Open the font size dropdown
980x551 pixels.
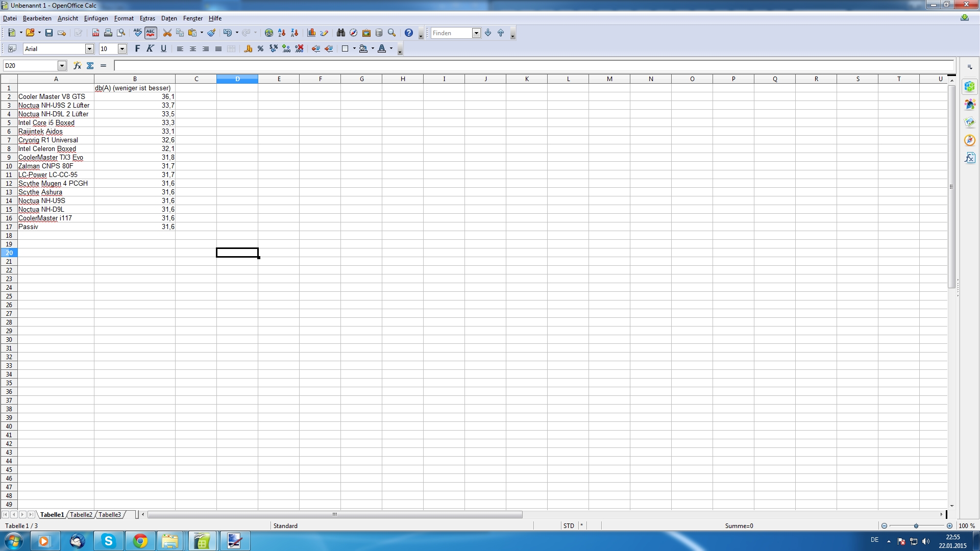coord(122,49)
